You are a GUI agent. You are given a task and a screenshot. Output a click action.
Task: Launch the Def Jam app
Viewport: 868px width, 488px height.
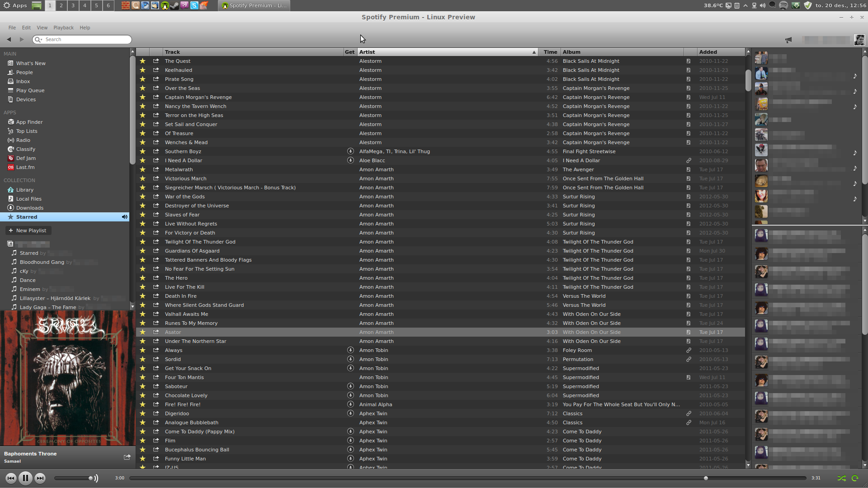point(26,158)
